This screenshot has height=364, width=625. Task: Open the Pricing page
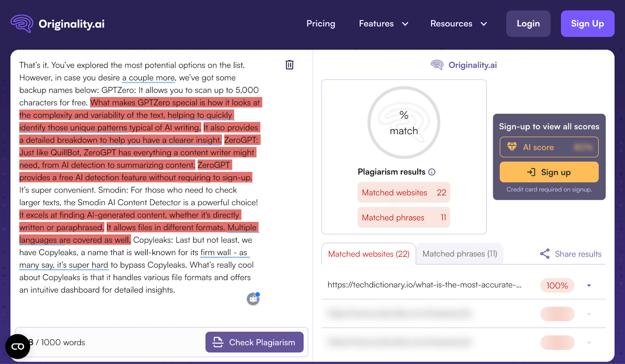321,24
